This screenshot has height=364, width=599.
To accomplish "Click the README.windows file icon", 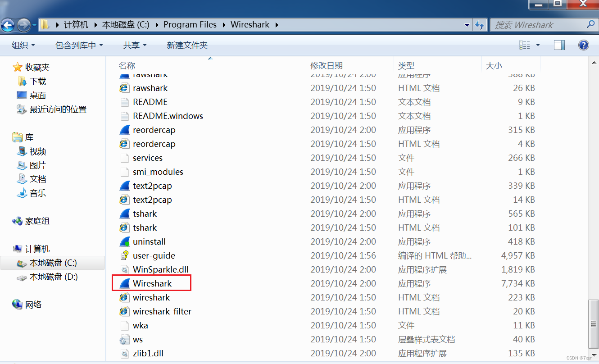I will click(125, 116).
